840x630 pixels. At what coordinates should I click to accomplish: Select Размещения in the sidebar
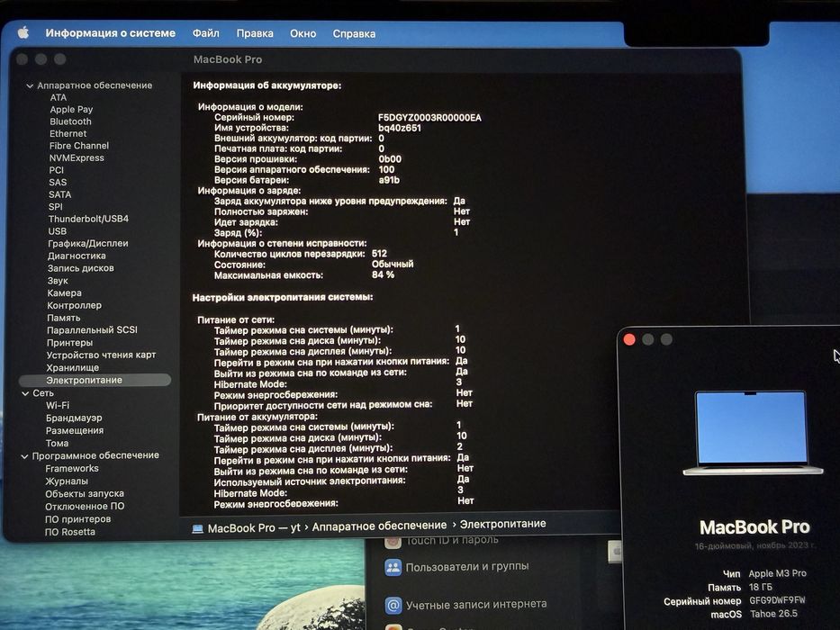pos(75,431)
